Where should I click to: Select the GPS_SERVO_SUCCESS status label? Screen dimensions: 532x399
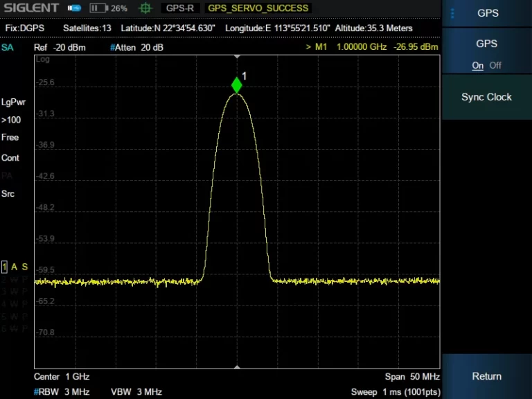(258, 8)
